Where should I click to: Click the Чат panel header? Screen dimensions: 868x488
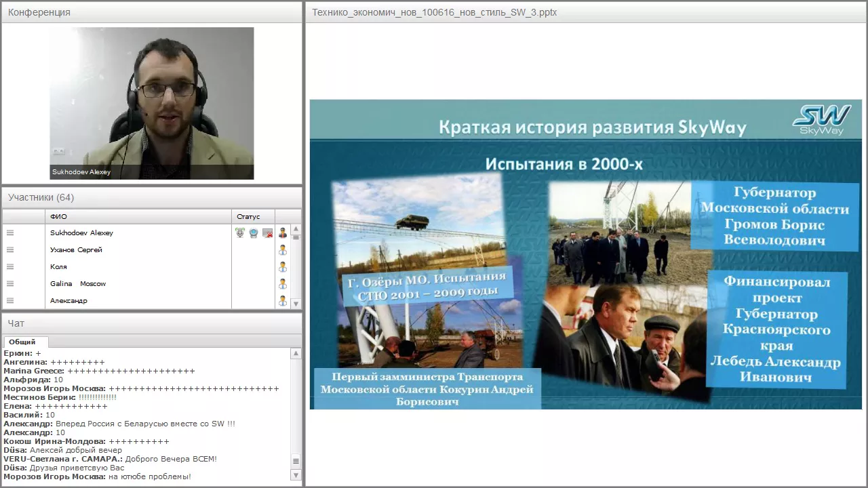click(x=152, y=323)
